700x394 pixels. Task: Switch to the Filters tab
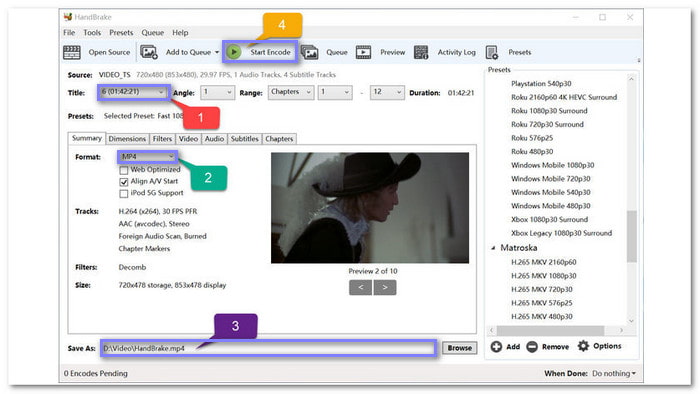pyautogui.click(x=162, y=139)
